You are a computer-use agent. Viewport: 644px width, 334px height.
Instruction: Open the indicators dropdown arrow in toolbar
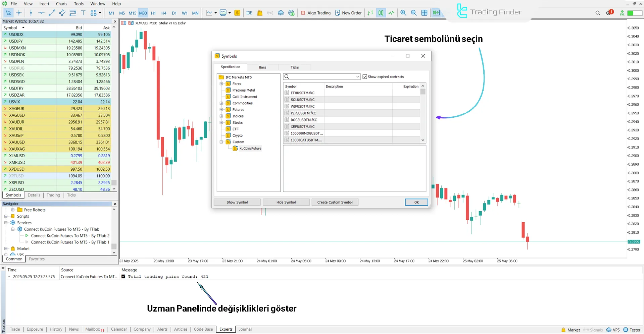[x=215, y=13]
